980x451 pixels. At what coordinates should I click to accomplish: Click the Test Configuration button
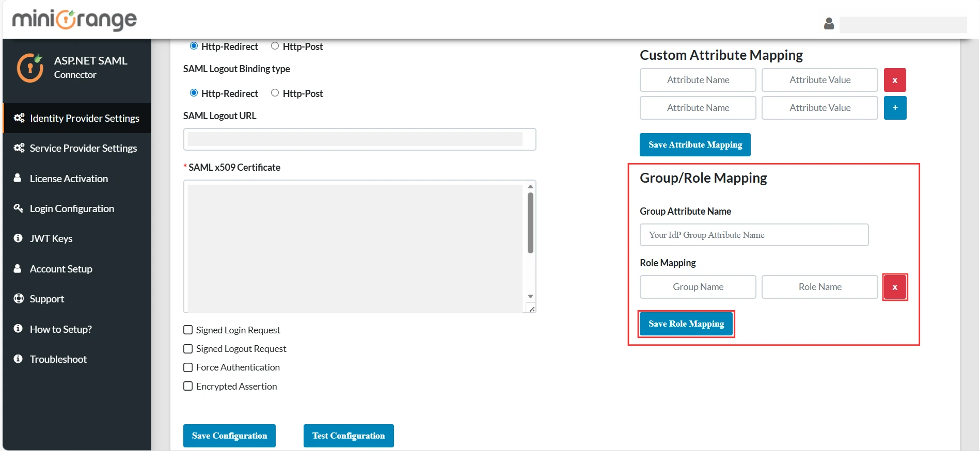tap(349, 436)
